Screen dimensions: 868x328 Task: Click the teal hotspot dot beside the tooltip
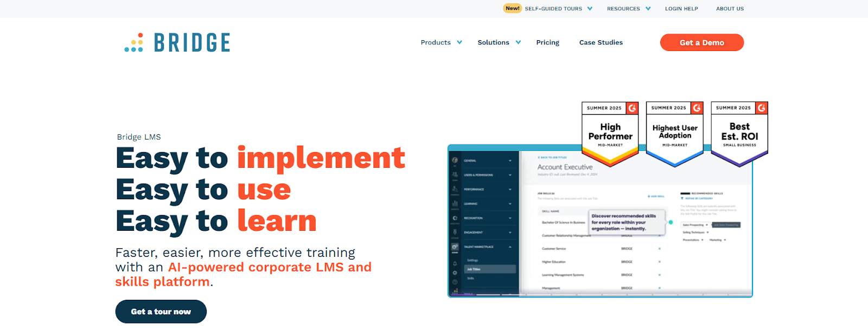[671, 222]
